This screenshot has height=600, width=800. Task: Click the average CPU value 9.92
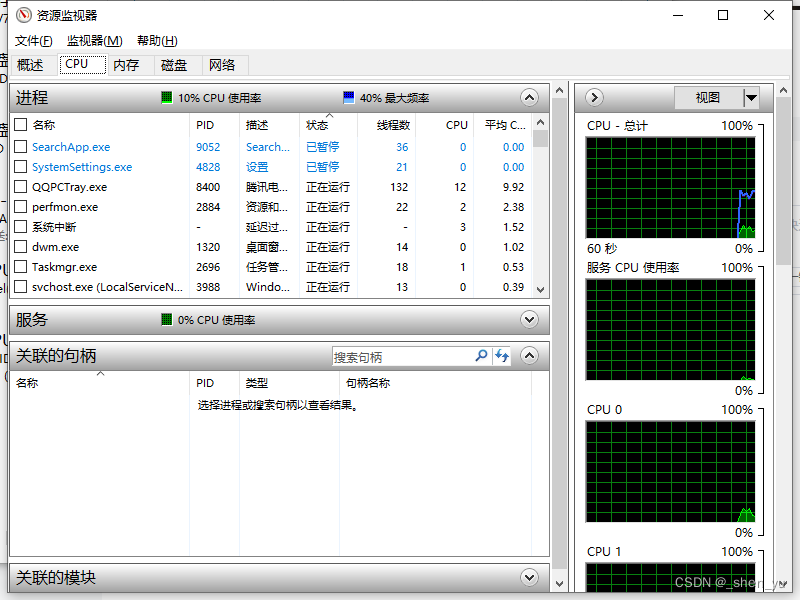click(x=513, y=187)
